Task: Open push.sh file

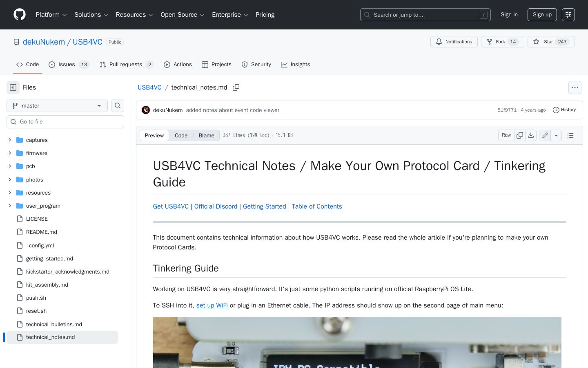Action: coord(36,298)
